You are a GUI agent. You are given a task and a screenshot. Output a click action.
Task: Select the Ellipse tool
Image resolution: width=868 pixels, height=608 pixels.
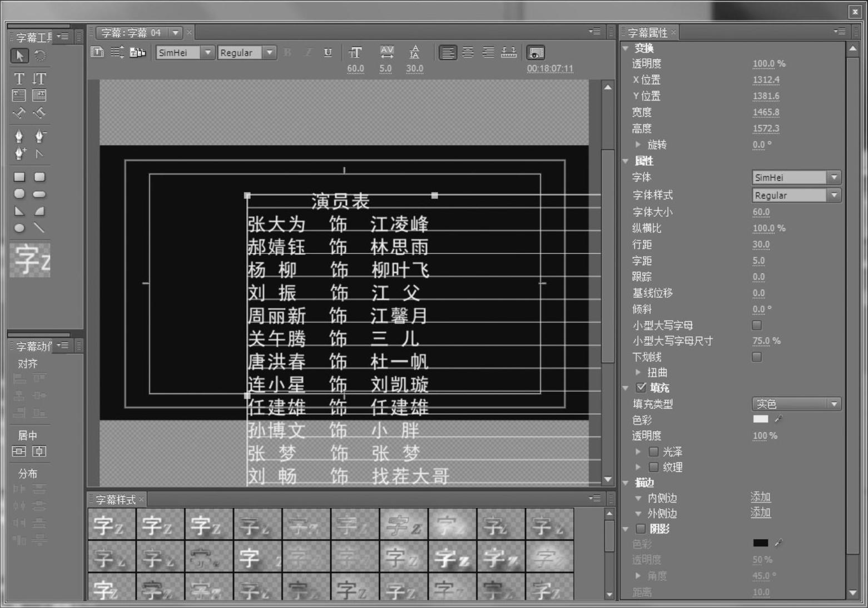click(19, 228)
